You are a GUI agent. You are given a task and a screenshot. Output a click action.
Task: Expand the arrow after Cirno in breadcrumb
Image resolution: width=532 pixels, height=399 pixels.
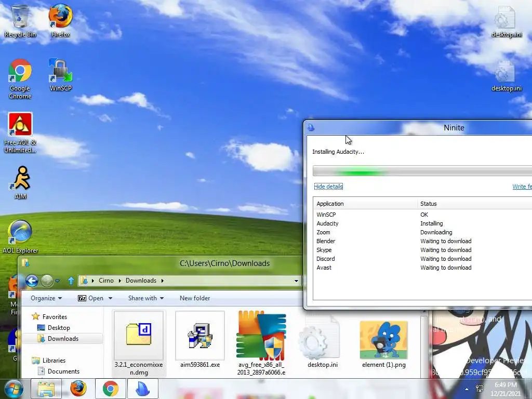tap(120, 281)
